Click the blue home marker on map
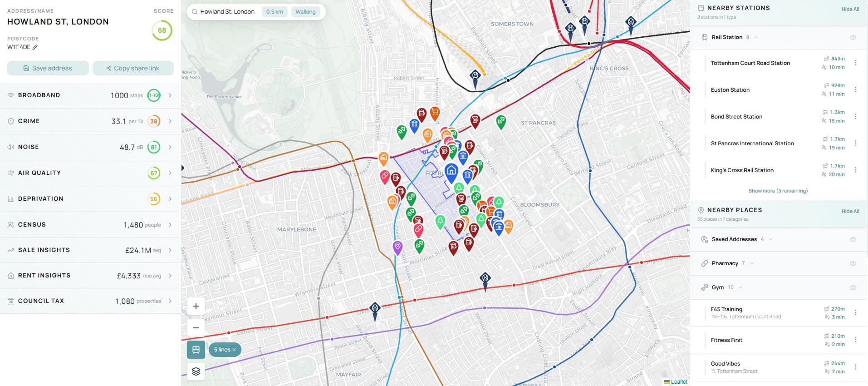This screenshot has height=386, width=868. coord(451,172)
